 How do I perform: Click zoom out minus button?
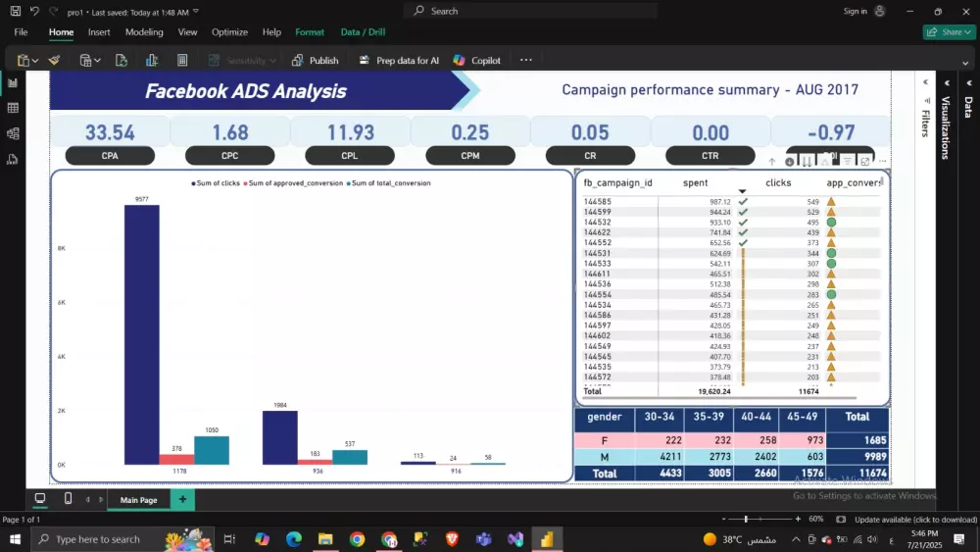click(724, 519)
